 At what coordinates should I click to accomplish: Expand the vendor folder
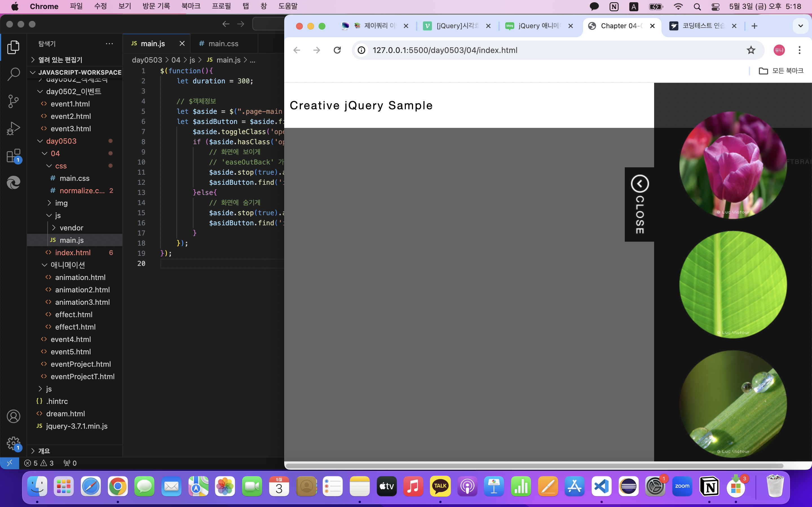(x=71, y=228)
